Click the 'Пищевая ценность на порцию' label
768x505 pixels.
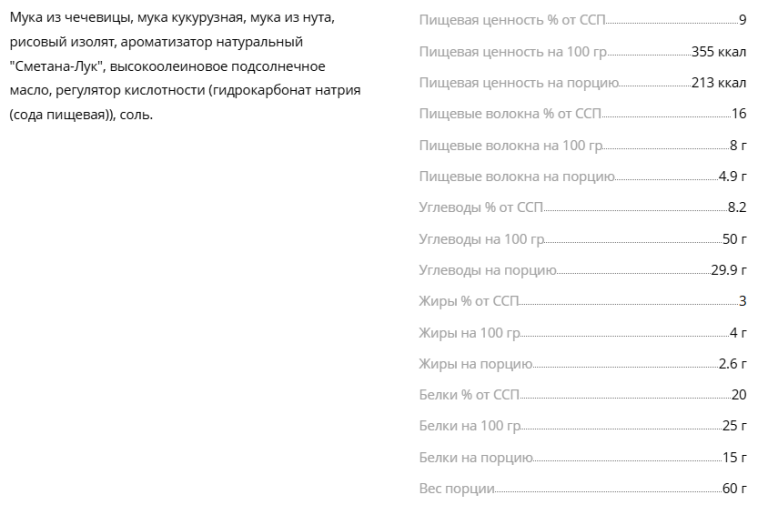coord(519,83)
